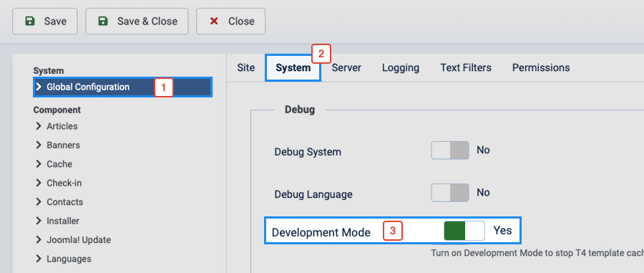
Task: Click the Development Mode help text
Action: pos(537,253)
